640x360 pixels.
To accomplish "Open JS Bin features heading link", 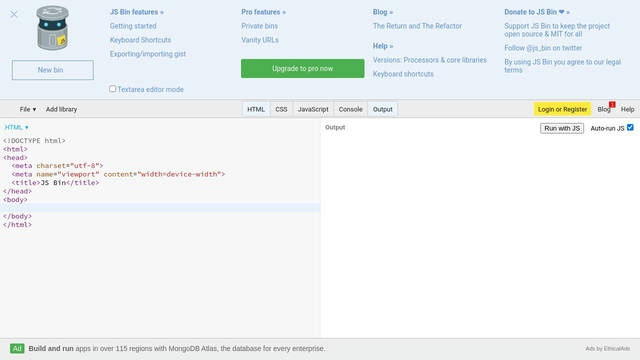I will [137, 12].
